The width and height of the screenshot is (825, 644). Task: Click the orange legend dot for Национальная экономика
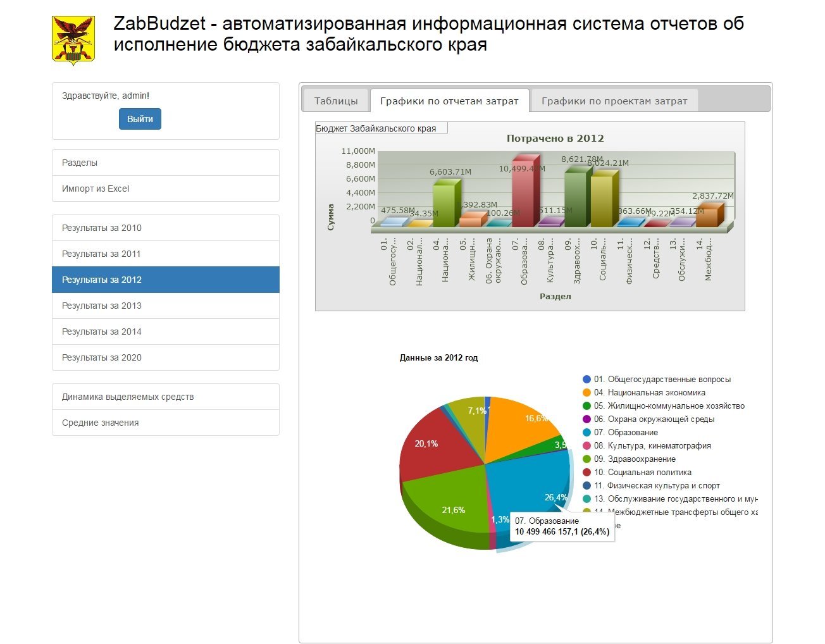pos(586,393)
